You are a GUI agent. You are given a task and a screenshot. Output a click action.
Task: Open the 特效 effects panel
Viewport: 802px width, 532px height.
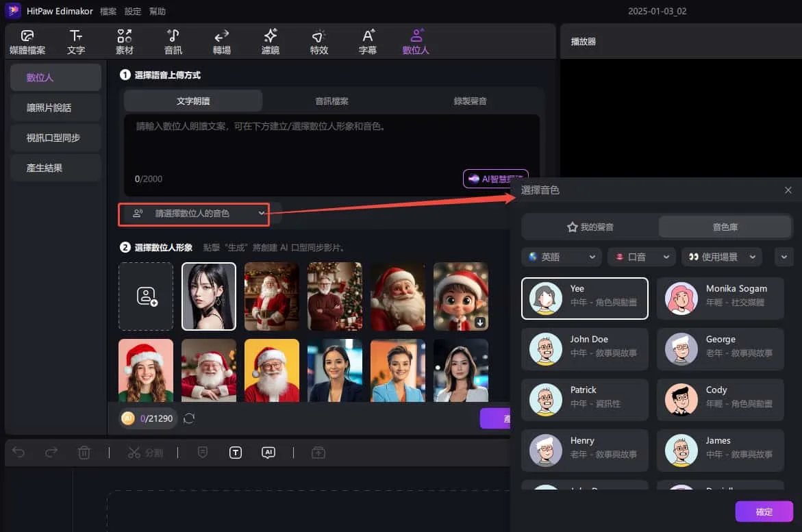[x=318, y=41]
